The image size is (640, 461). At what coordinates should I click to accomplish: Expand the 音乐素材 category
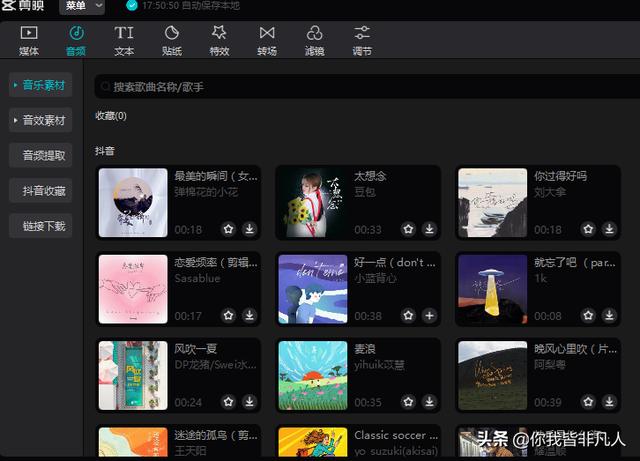[40, 85]
